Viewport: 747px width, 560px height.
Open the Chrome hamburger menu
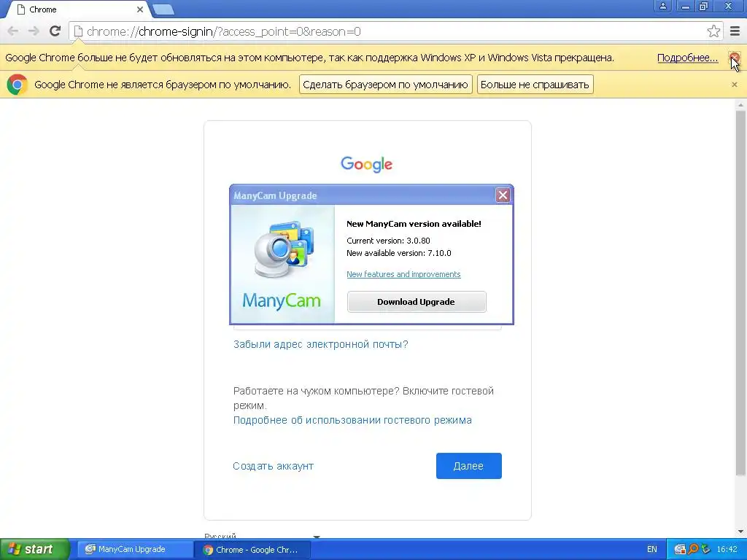735,31
